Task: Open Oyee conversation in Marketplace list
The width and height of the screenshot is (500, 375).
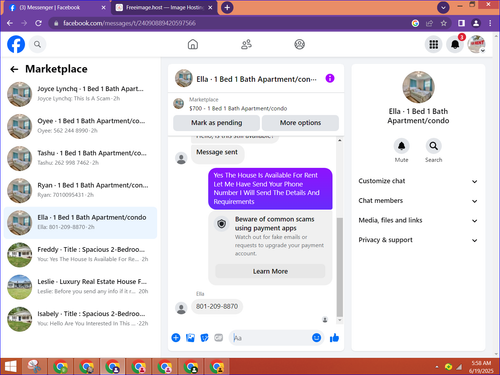Action: point(80,126)
